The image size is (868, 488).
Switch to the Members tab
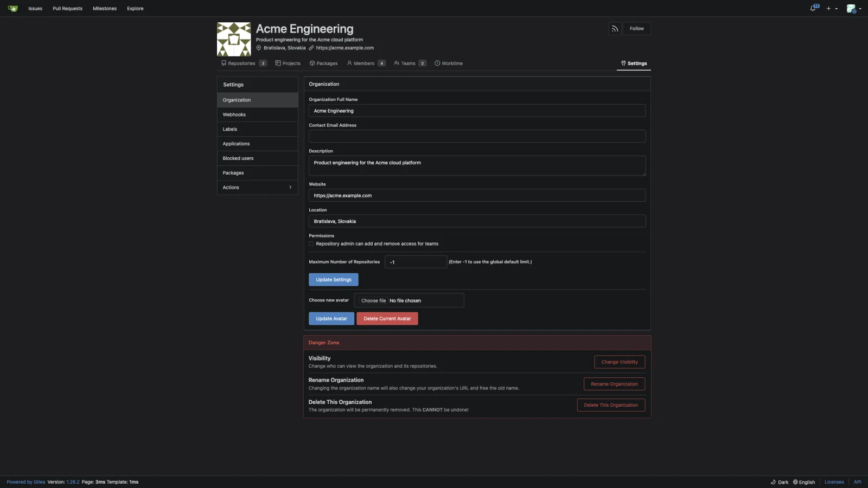366,63
